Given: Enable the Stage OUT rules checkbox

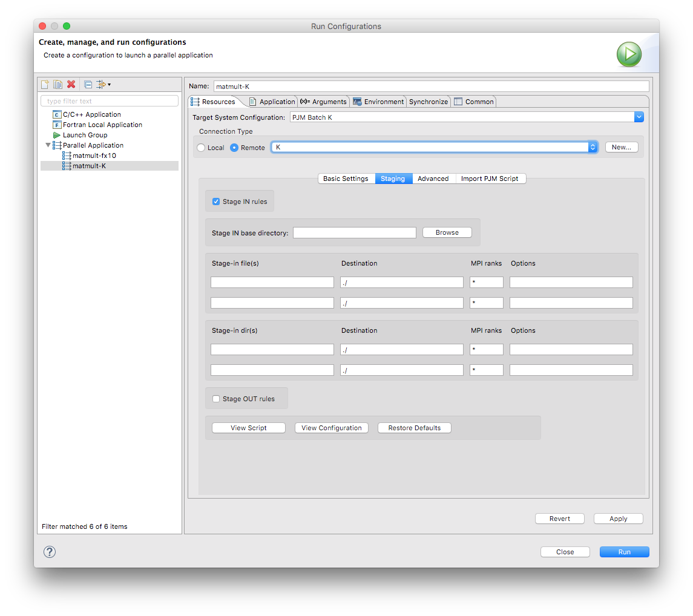Looking at the screenshot, I should pos(216,399).
